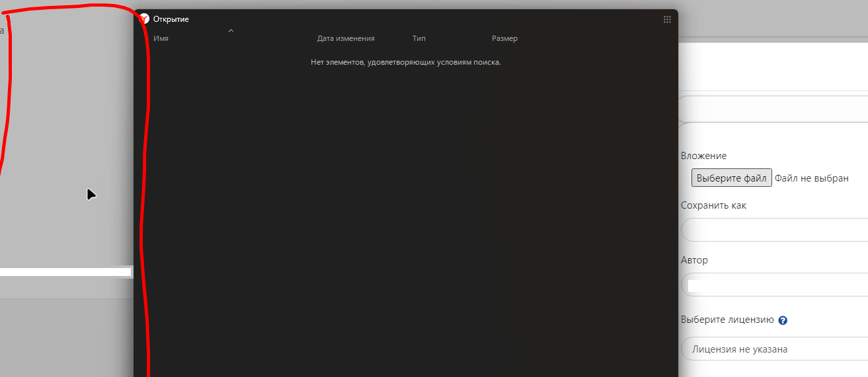The image size is (868, 377).
Task: Click the Выберите лицензию label
Action: coord(727,320)
